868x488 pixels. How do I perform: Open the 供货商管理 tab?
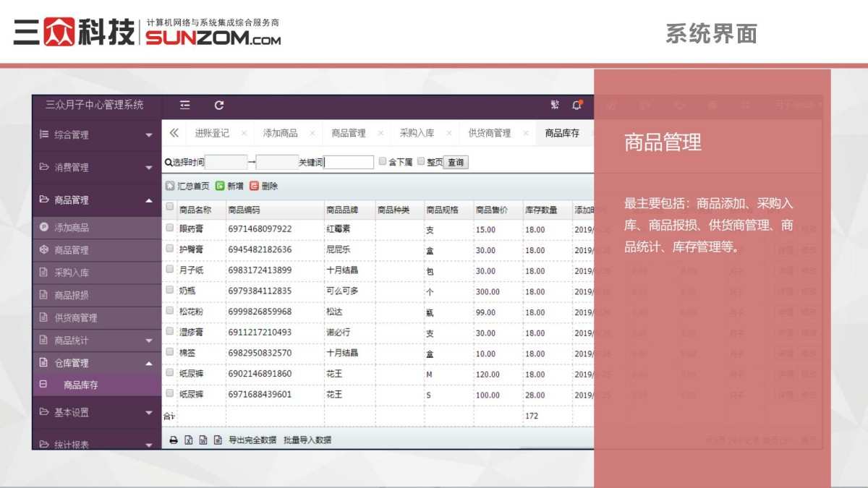[x=490, y=132]
